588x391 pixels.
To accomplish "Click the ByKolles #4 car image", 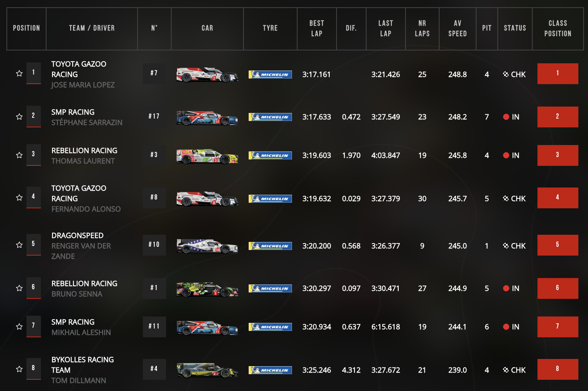I will [x=207, y=370].
